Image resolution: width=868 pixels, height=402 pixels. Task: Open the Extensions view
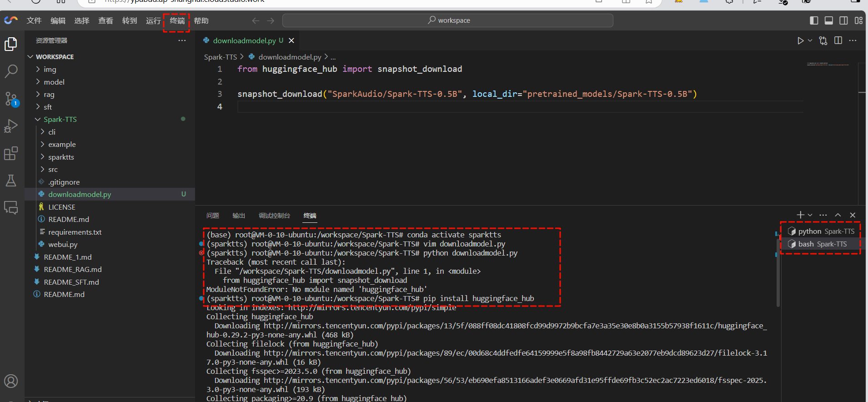(x=11, y=153)
